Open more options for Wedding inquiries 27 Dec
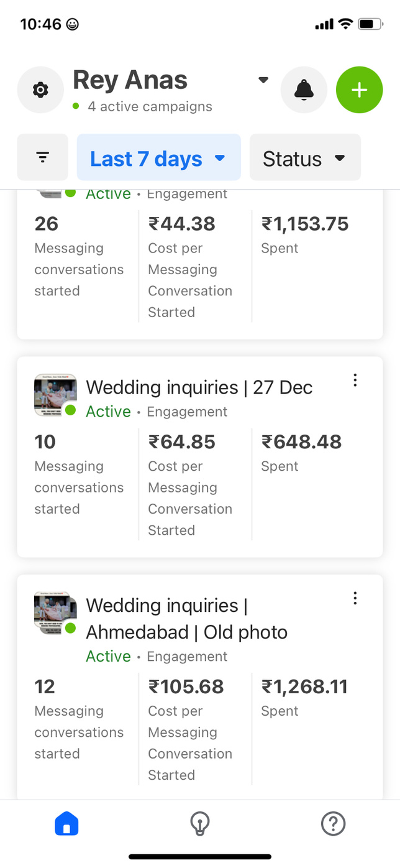The height and width of the screenshot is (868, 400). tap(355, 381)
